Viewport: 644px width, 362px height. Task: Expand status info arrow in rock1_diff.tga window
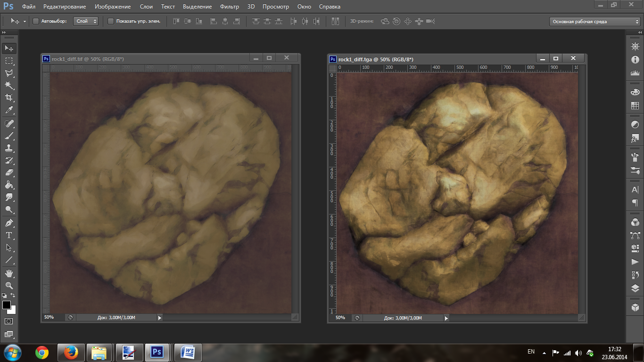pyautogui.click(x=446, y=318)
